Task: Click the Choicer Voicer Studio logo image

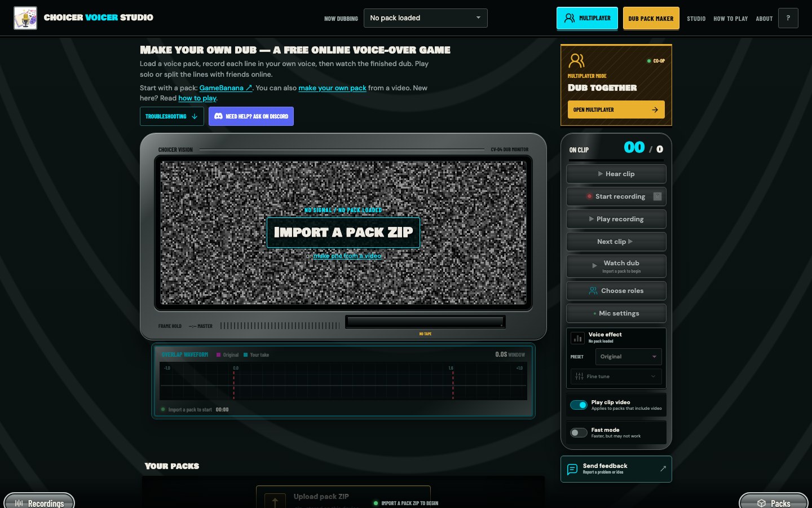Action: pyautogui.click(x=25, y=18)
